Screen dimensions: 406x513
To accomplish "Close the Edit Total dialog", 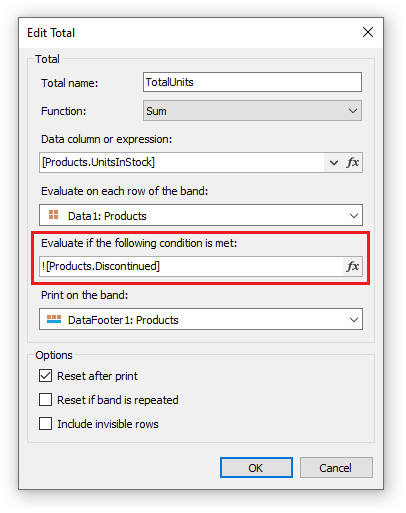I will click(x=368, y=32).
